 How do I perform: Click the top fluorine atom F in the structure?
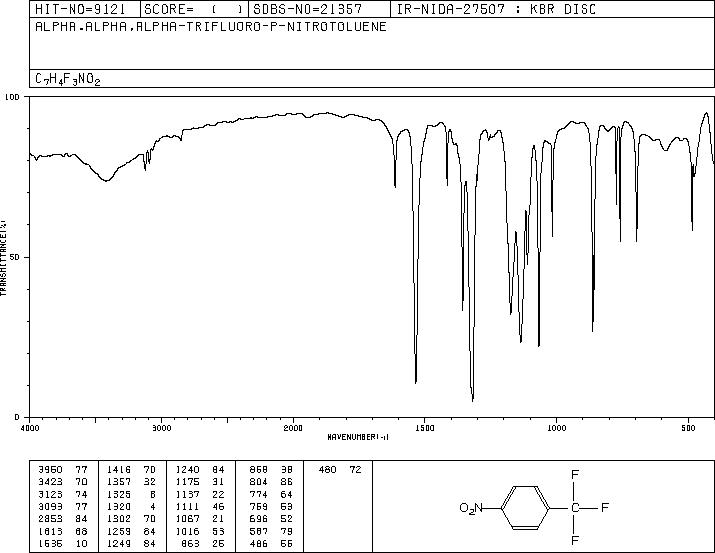click(x=575, y=475)
